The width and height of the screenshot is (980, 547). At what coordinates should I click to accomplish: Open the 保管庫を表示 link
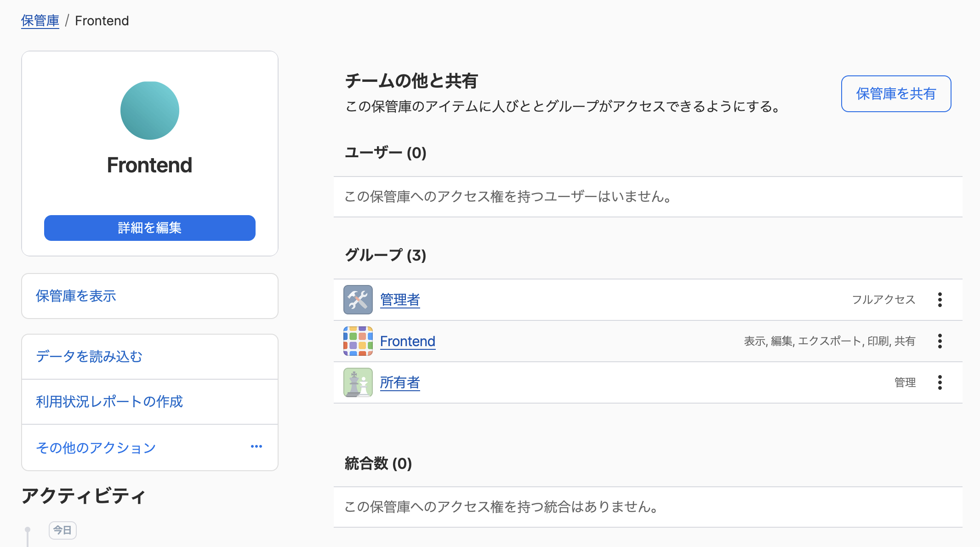76,296
